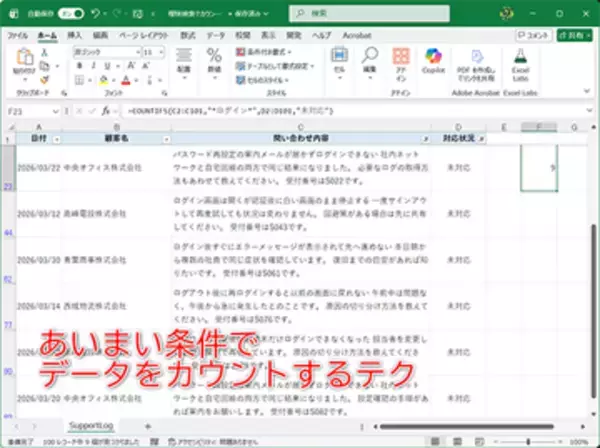Switch to the Acrobat tab
The image size is (600, 448).
click(x=357, y=36)
